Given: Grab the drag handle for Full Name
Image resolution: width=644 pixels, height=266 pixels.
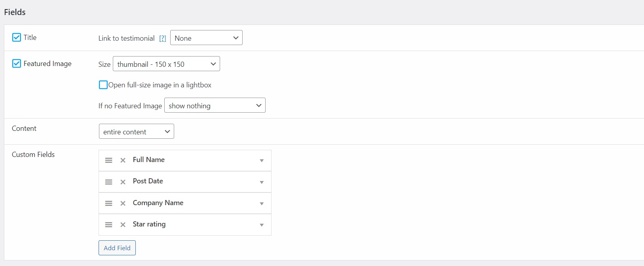Looking at the screenshot, I should [108, 160].
